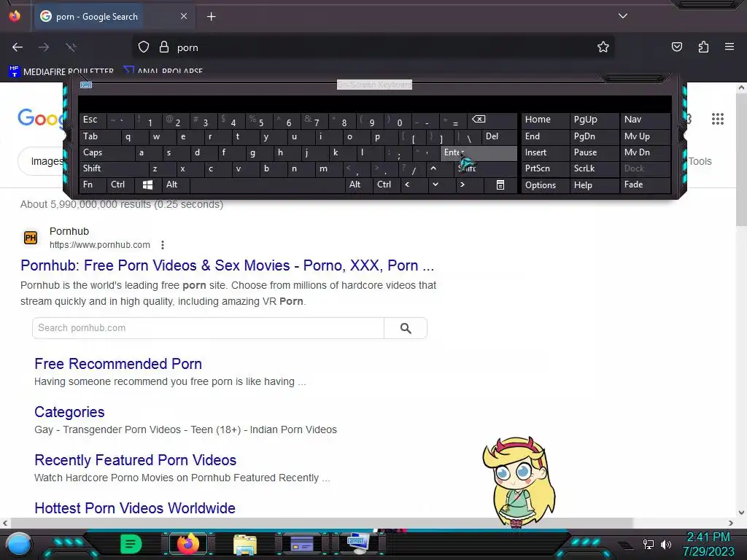Image resolution: width=747 pixels, height=560 pixels.
Task: Click the on-screen keyboard title icon
Action: (86, 85)
